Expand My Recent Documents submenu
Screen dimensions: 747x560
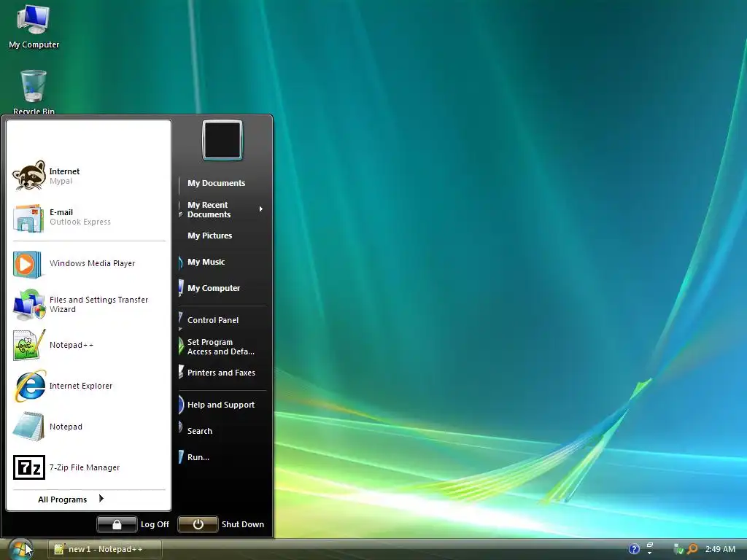(x=222, y=209)
